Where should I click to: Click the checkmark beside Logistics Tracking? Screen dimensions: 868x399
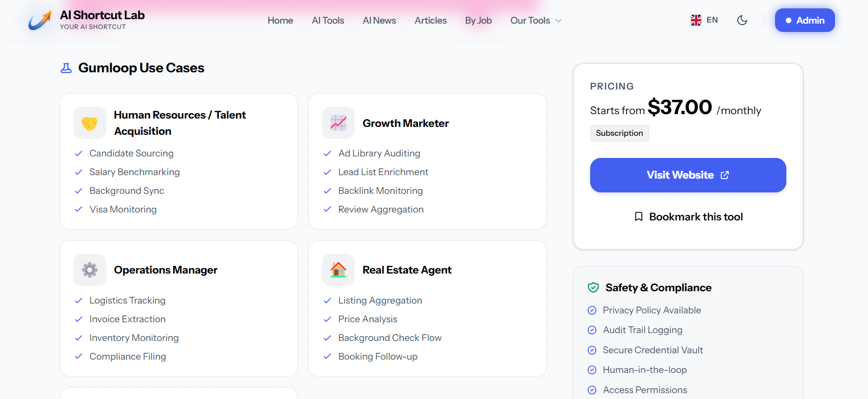pyautogui.click(x=79, y=301)
